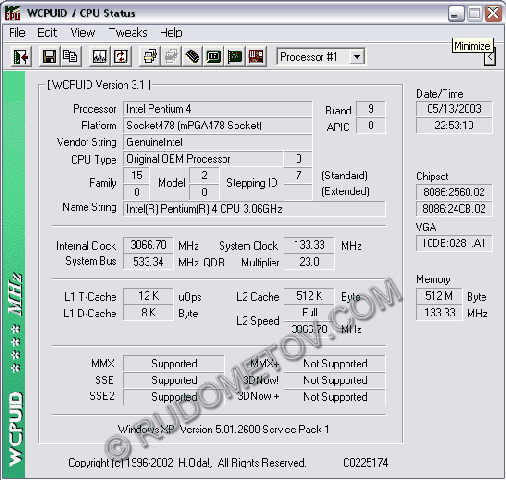Click the Name String 'Pentium(R) 4 CPU 3.06GHz'
This screenshot has width=506, height=480.
coord(254,209)
